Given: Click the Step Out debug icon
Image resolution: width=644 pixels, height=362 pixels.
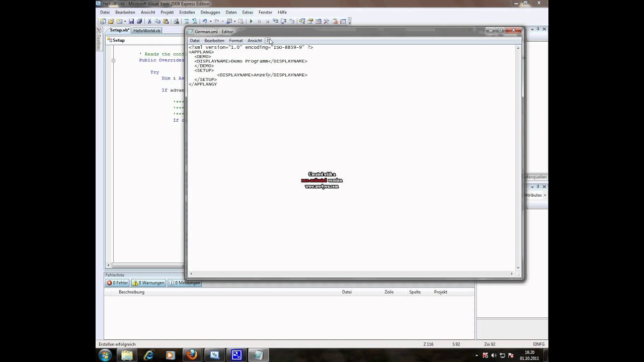Looking at the screenshot, I should (x=291, y=21).
